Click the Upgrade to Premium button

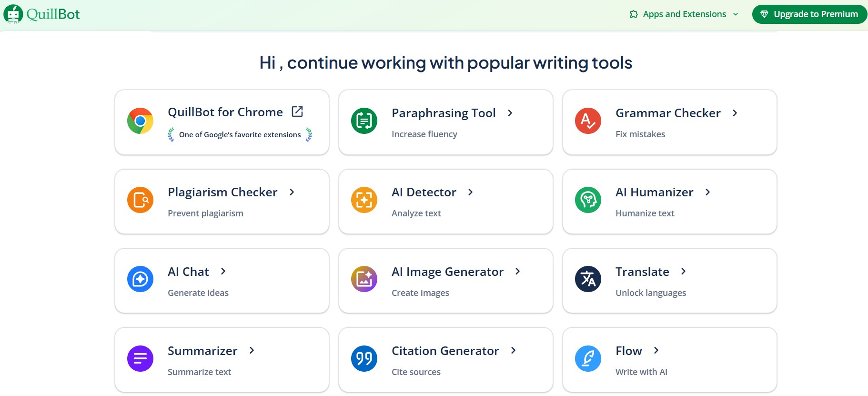point(809,14)
